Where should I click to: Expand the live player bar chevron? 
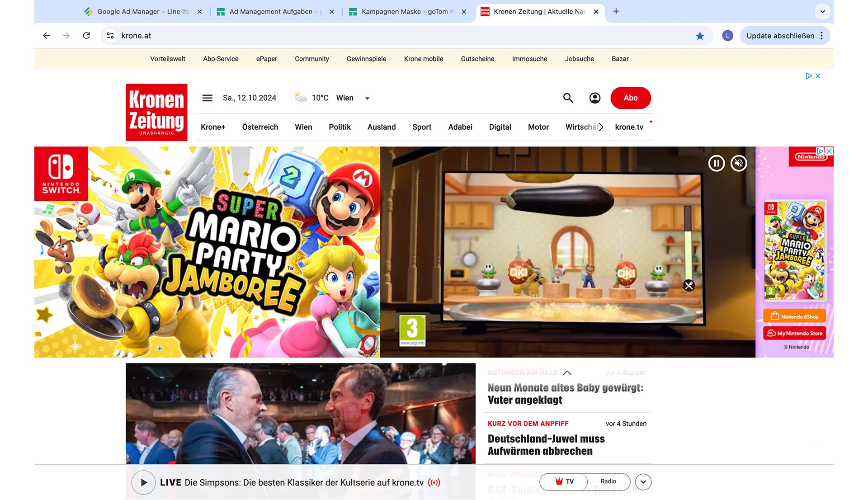[x=643, y=482]
